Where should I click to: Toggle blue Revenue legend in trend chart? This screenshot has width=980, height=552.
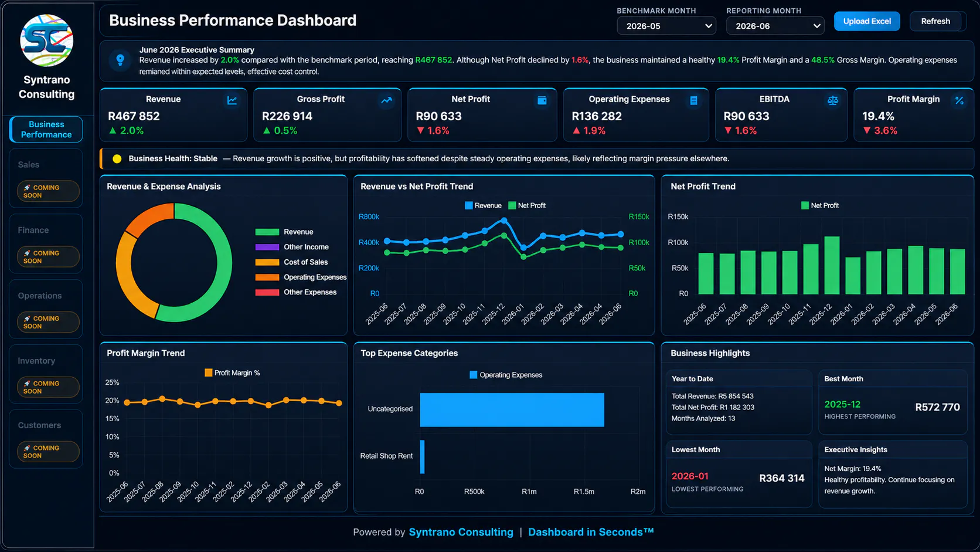click(x=483, y=205)
